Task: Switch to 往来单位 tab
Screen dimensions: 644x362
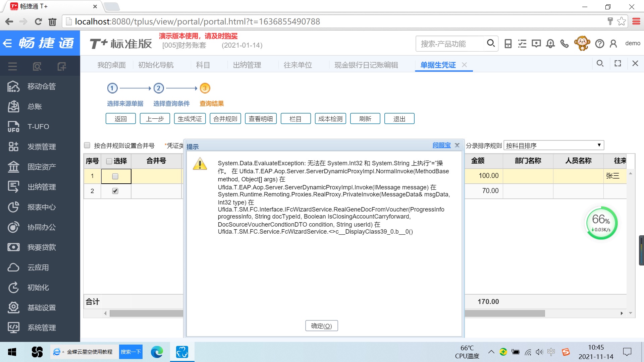Action: (x=298, y=65)
